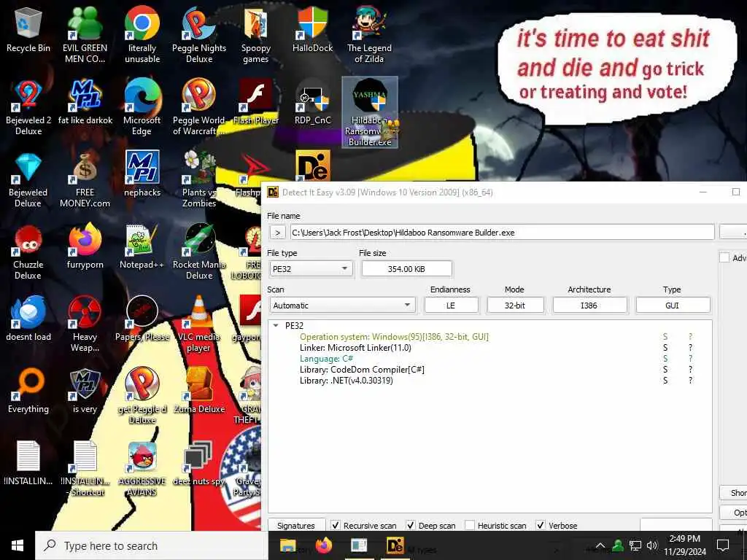Launch Microsoft Edge from the desktop
This screenshot has width=747, height=560.
click(x=142, y=107)
